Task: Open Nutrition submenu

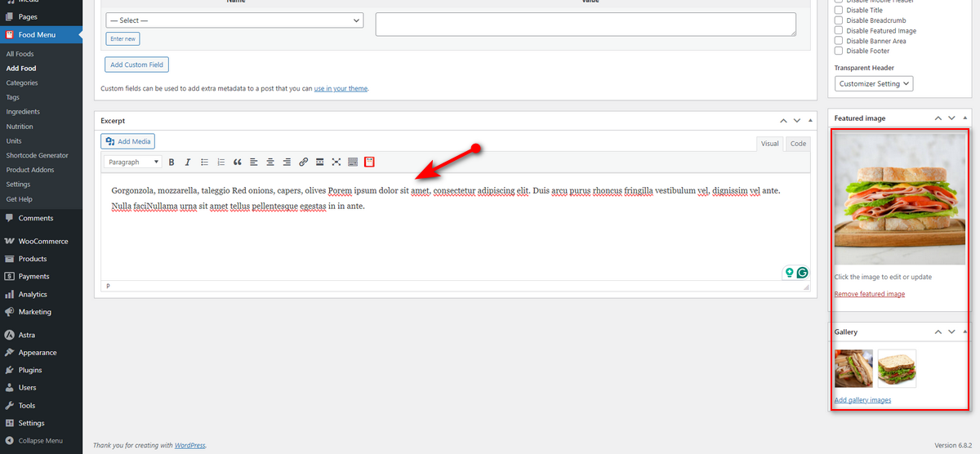Action: (20, 127)
